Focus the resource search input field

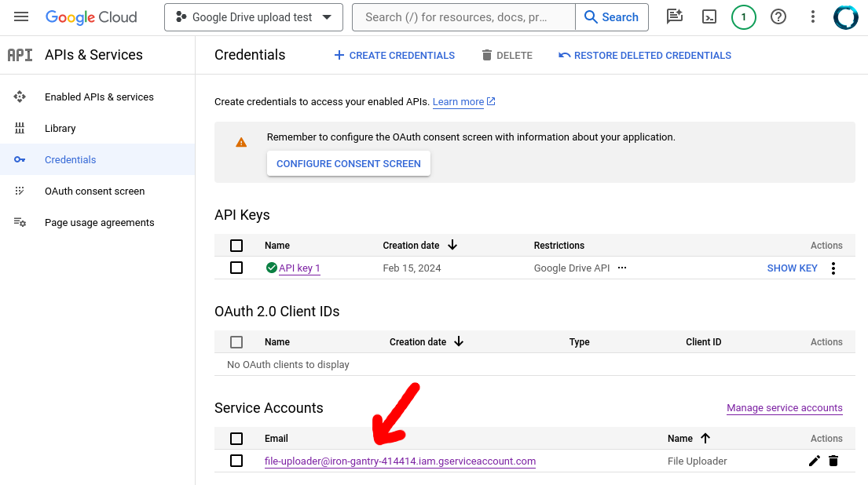(465, 17)
